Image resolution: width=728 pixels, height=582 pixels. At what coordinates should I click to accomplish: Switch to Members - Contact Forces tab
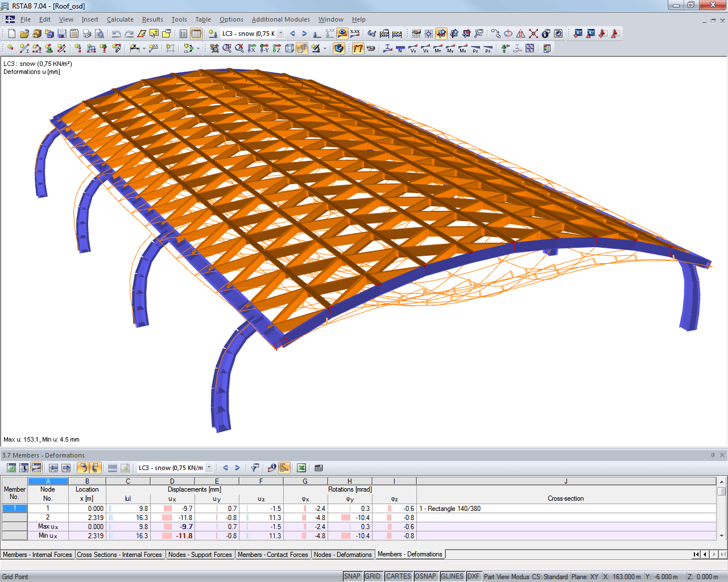[273, 555]
